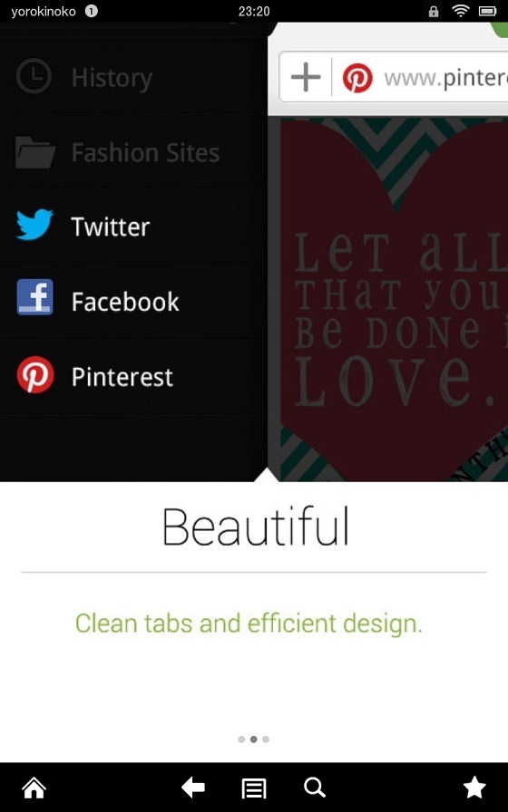Go back with the arrow icon
The image size is (508, 812).
tap(193, 788)
